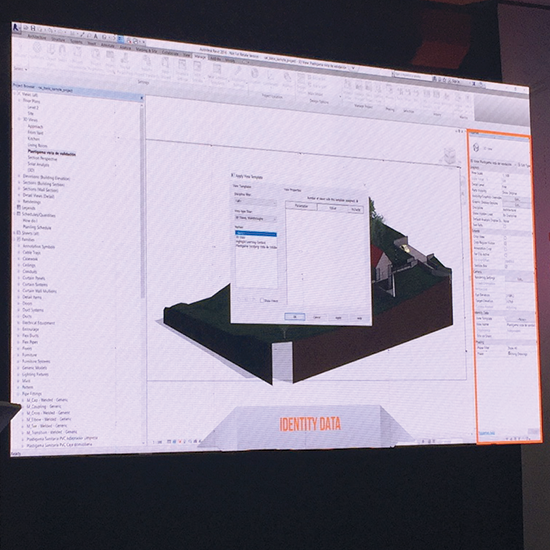This screenshot has height=550, width=550.
Task: Select the Text tool 'A' icon in quick access toolbar
Action: (x=95, y=36)
